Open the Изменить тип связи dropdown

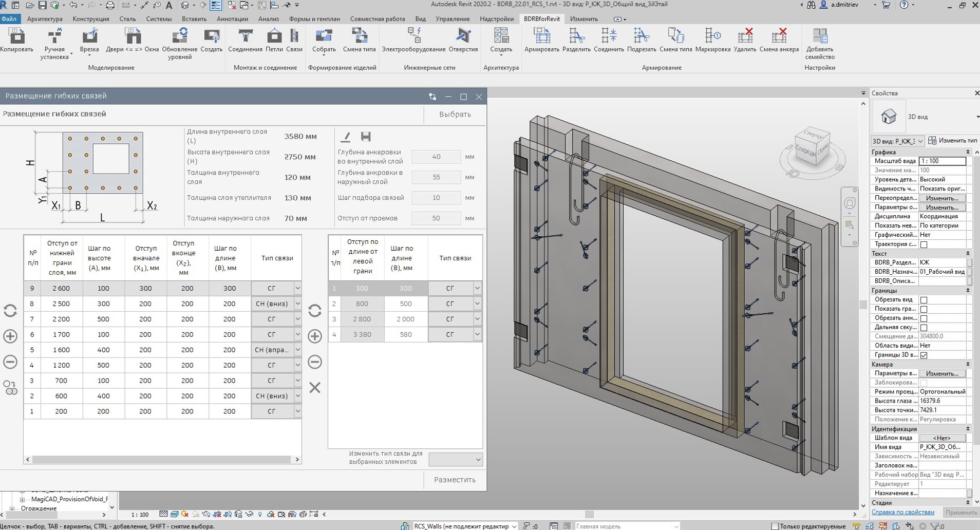[x=456, y=459]
